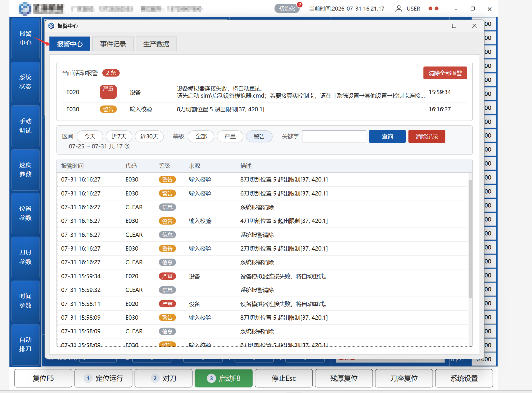Image resolution: width=532 pixels, height=393 pixels.
Task: Click the 停止Esc button
Action: (x=284, y=378)
